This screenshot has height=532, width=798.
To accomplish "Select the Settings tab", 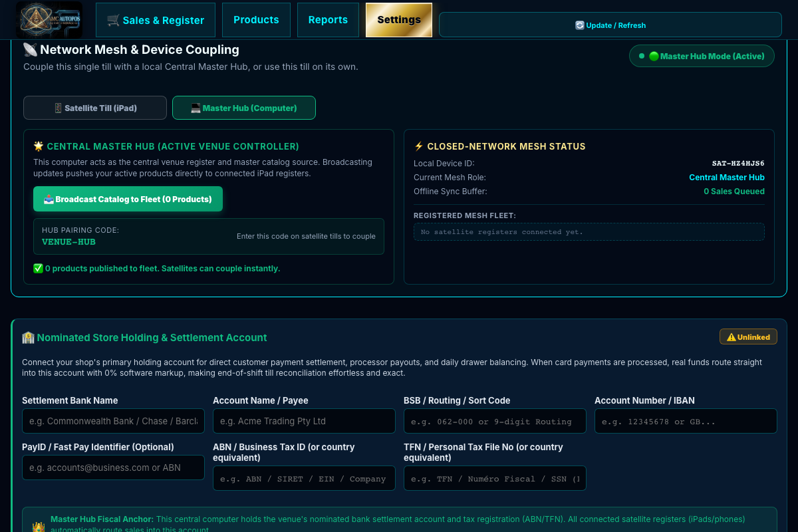I will coord(399,20).
